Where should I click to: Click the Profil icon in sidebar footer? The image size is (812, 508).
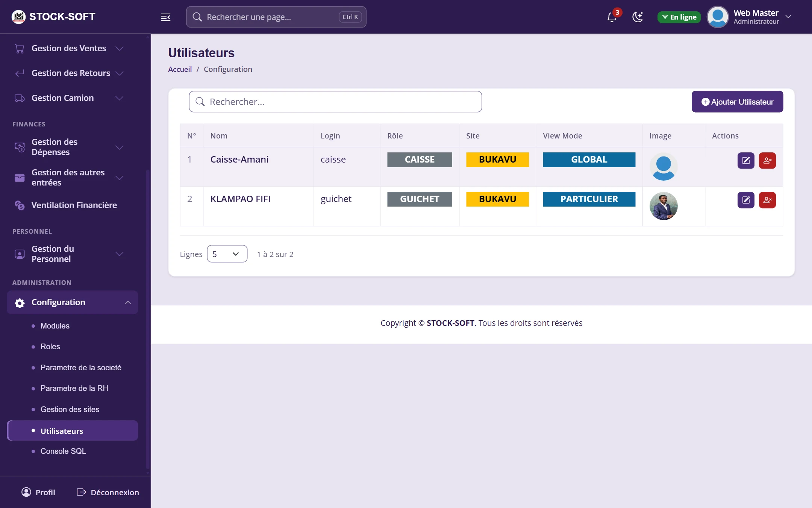(26, 492)
